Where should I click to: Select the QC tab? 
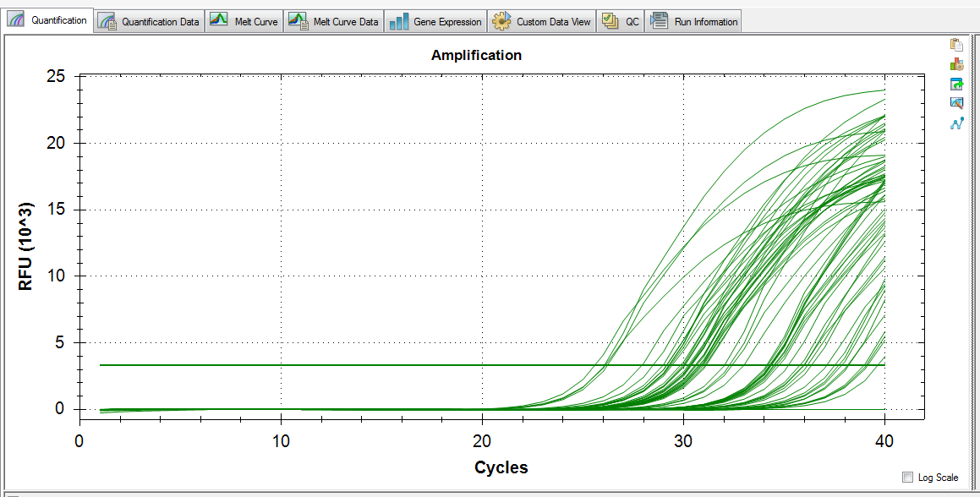(x=621, y=22)
